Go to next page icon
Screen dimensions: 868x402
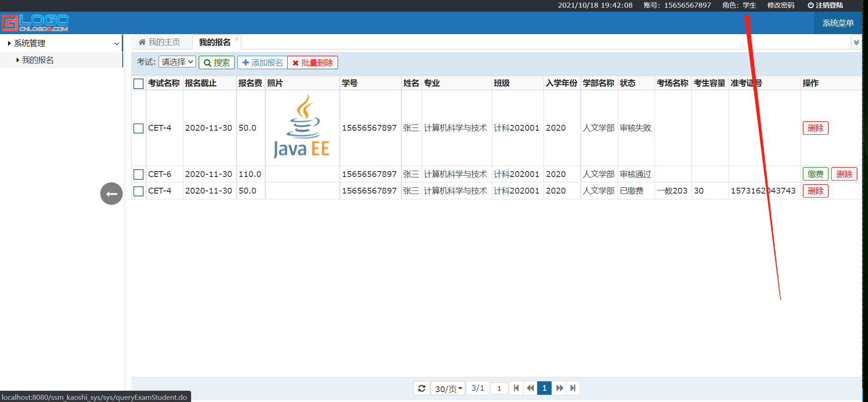click(559, 388)
